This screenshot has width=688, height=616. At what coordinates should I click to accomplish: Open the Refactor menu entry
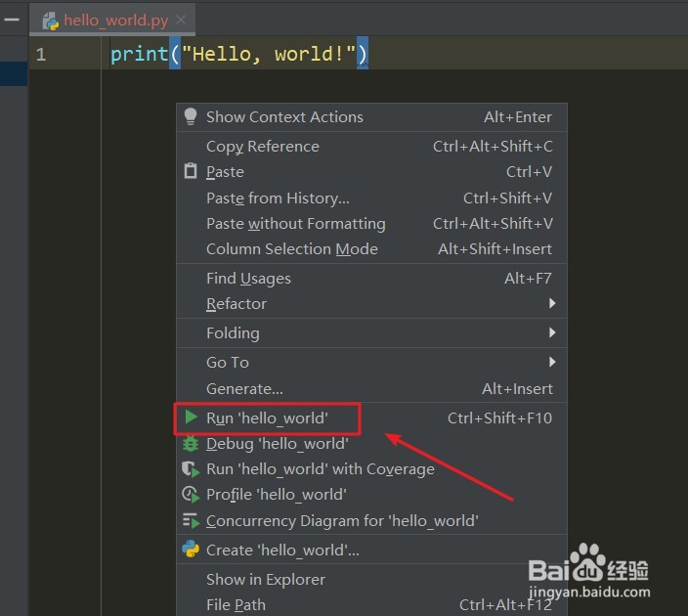(x=371, y=304)
